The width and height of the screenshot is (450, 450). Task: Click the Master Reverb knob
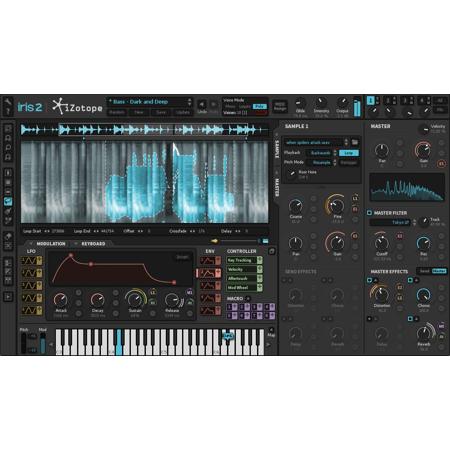(x=424, y=333)
